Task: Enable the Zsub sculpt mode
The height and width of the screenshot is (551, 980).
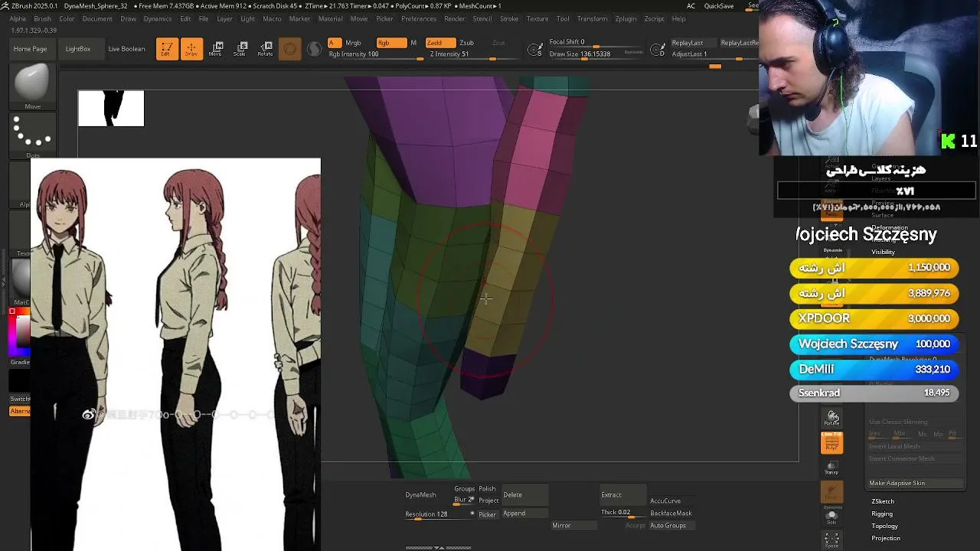Action: tap(466, 43)
